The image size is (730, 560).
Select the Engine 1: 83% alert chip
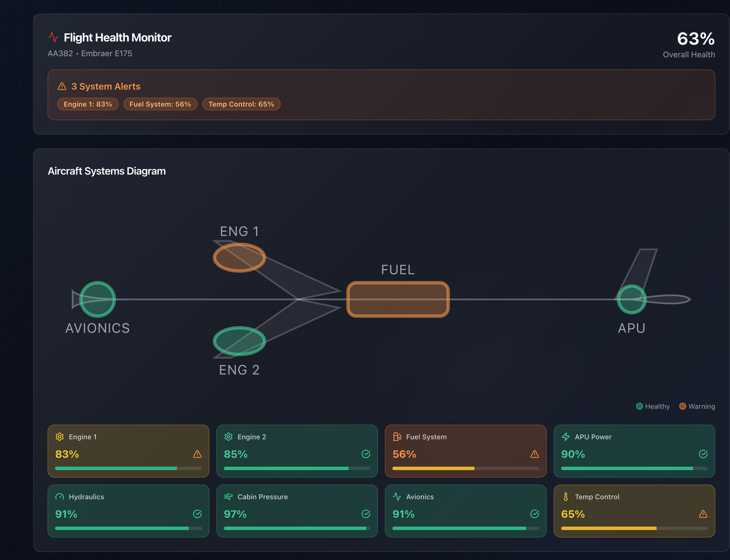pyautogui.click(x=88, y=104)
